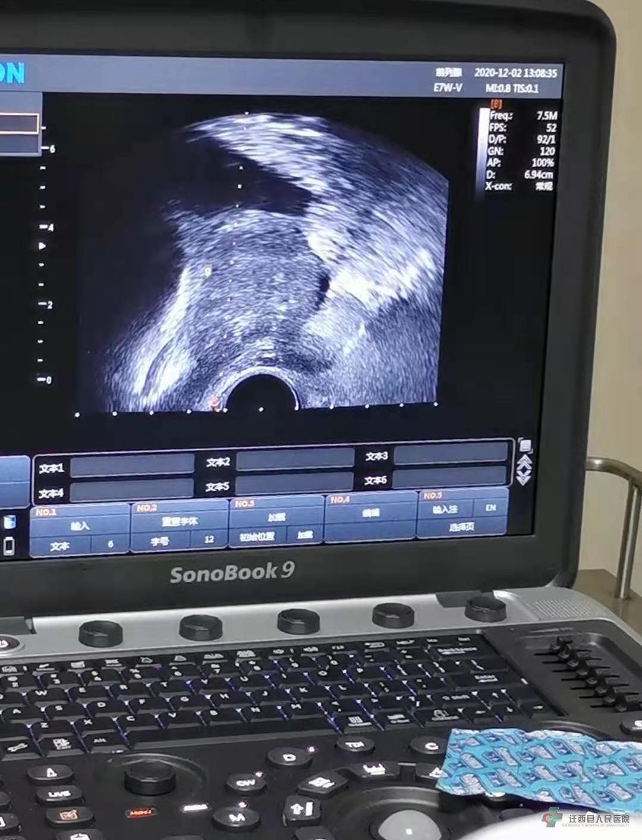The height and width of the screenshot is (840, 642).
Task: Open the 选项页 options page
Action: tap(461, 527)
